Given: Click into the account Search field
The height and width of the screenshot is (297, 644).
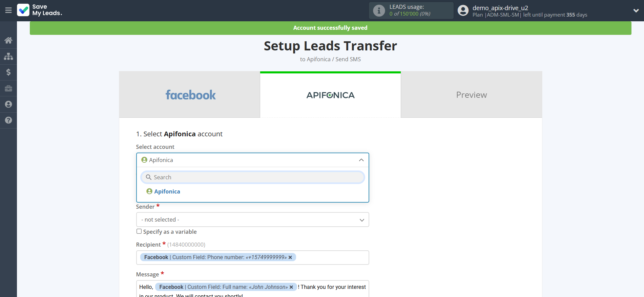Looking at the screenshot, I should click(x=252, y=177).
